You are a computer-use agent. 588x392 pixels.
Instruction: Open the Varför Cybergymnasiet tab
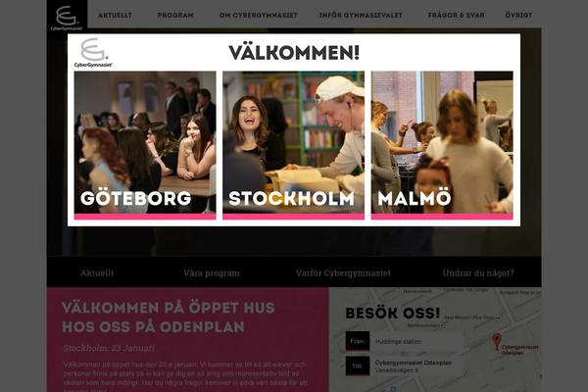(343, 272)
